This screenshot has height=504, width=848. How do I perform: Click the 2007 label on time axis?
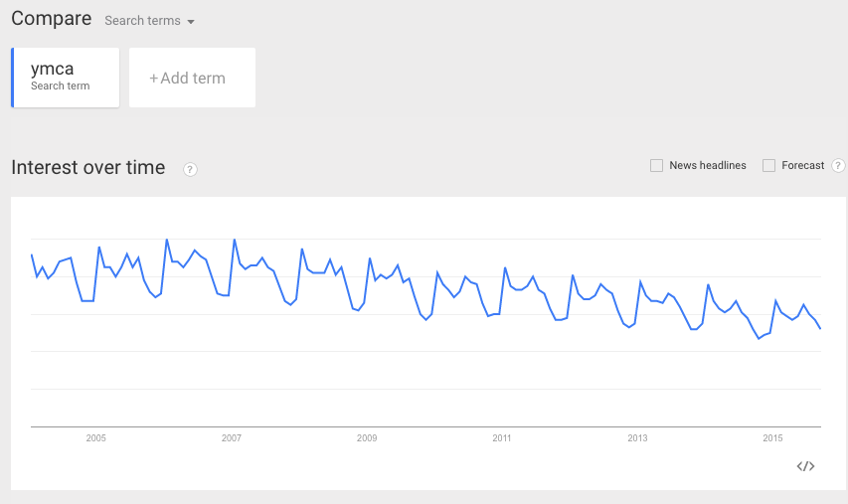(x=232, y=438)
